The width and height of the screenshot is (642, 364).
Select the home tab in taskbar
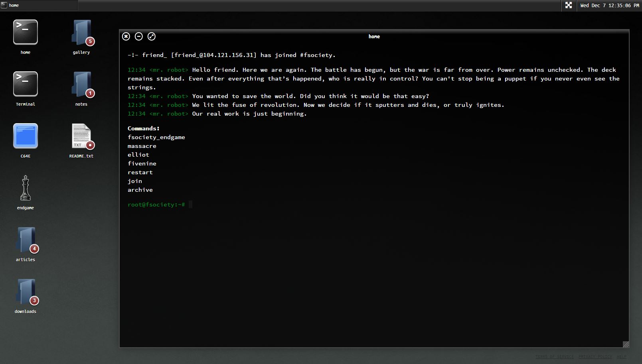39,5
